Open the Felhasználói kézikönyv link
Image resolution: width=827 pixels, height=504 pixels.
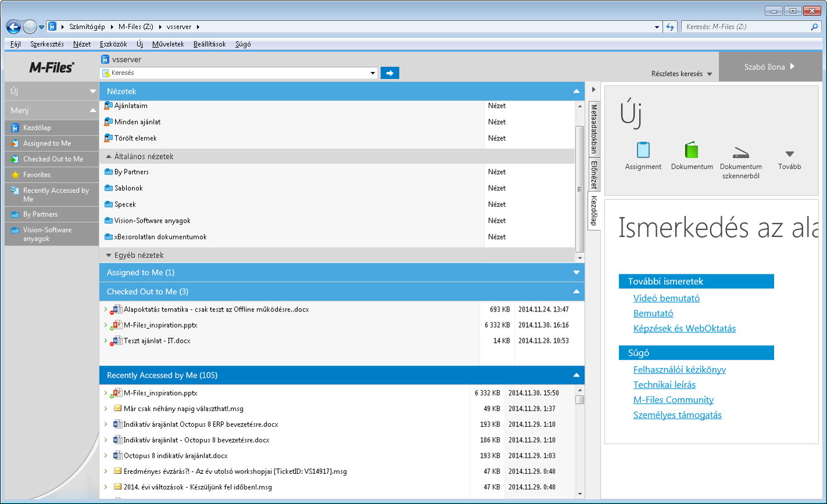tap(679, 370)
